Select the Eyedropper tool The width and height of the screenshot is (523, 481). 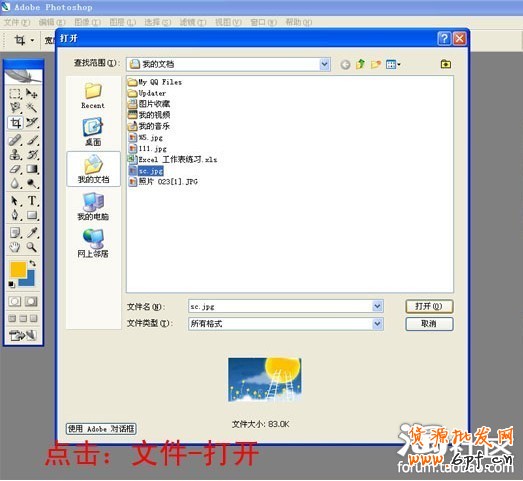[32, 232]
